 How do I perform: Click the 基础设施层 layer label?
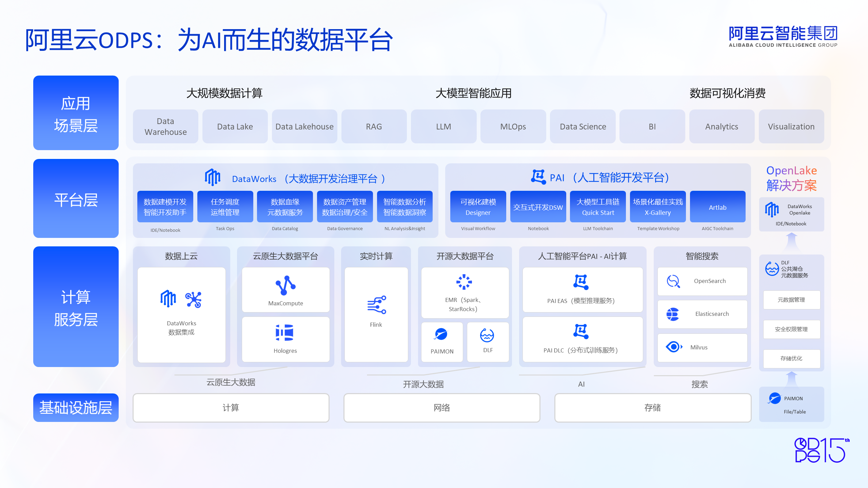pyautogui.click(x=76, y=408)
